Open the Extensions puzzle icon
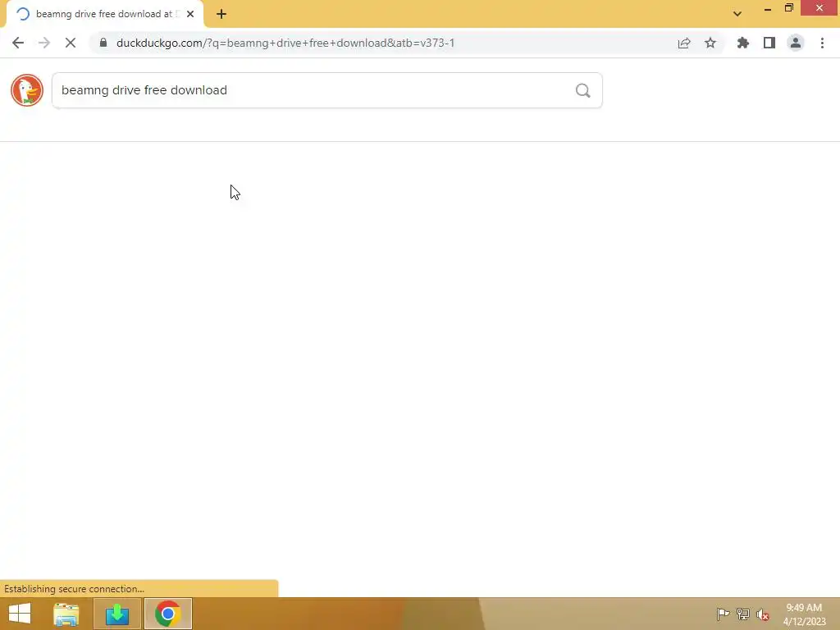The image size is (840, 630). (743, 43)
